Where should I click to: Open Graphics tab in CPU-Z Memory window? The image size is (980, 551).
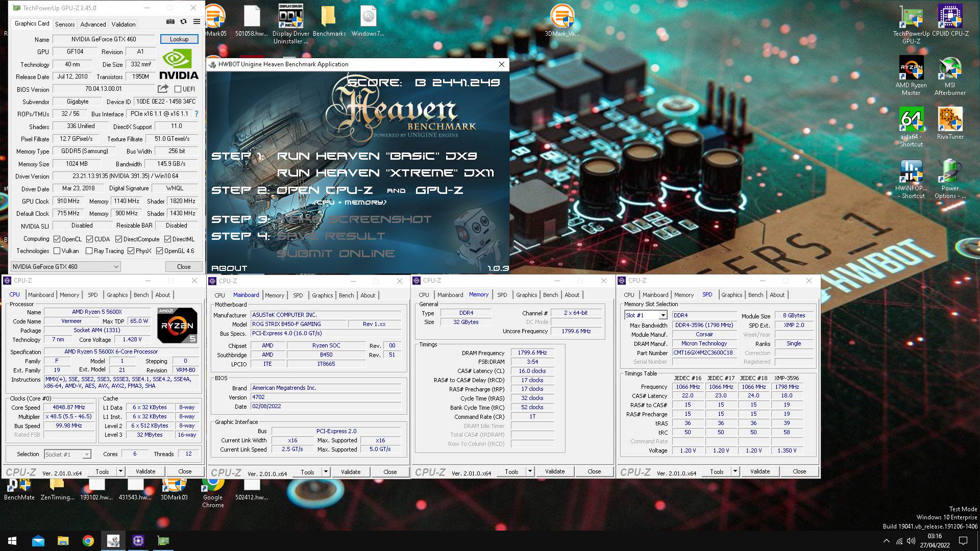pos(526,295)
